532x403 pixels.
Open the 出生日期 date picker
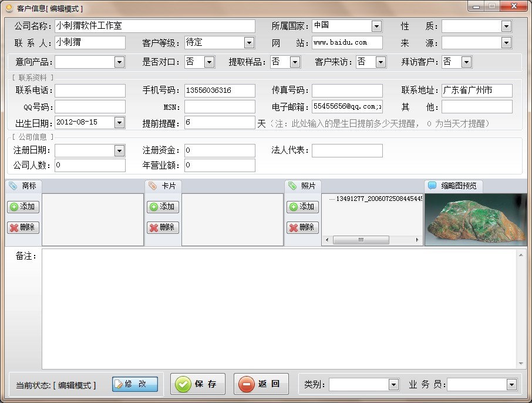click(x=119, y=123)
